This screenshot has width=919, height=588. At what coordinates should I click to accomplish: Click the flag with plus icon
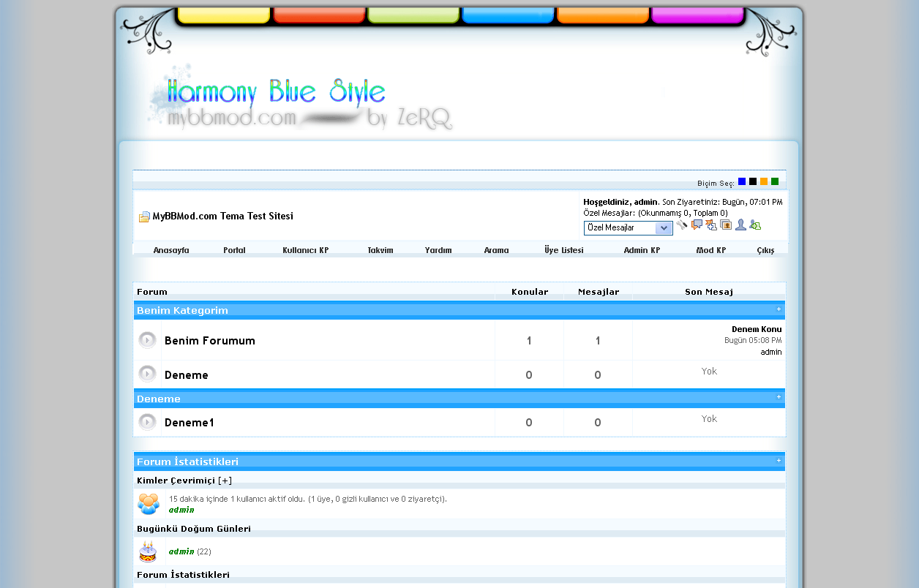point(711,225)
